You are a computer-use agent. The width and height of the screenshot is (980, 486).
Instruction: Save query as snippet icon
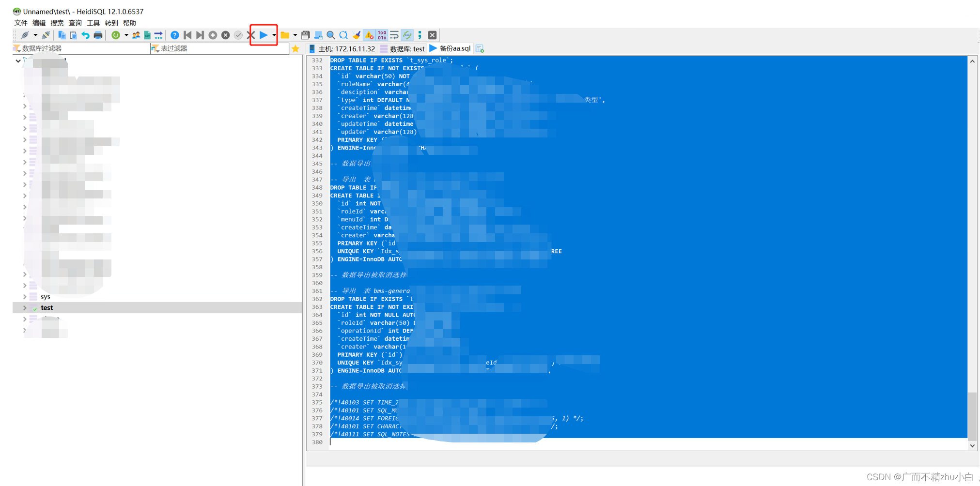(318, 35)
